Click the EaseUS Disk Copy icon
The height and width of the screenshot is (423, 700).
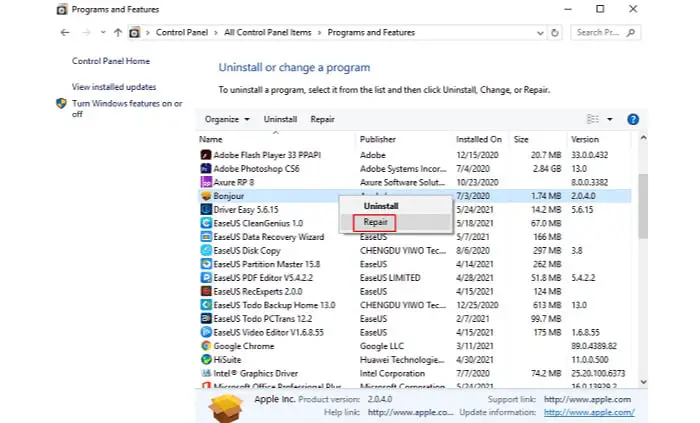coord(206,250)
